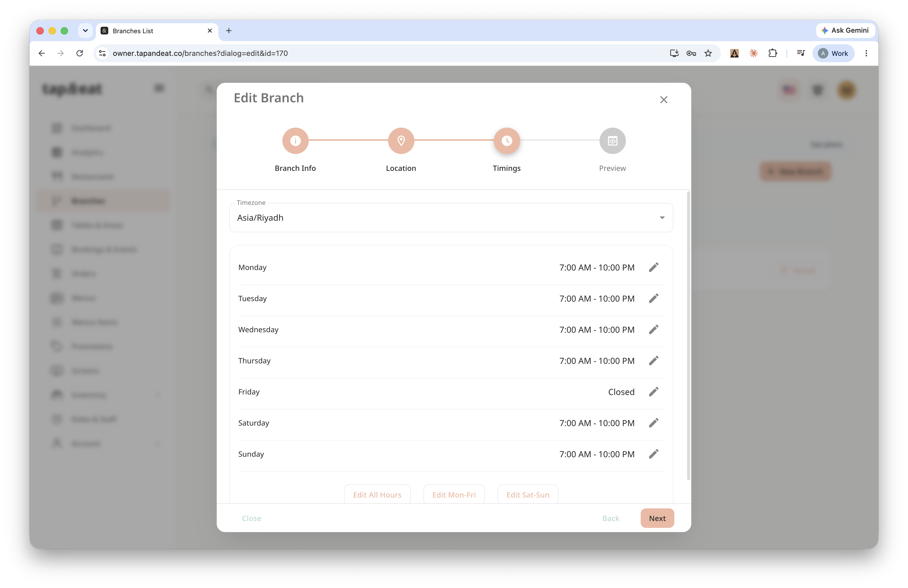
Task: Click Next to proceed to Preview
Action: [x=657, y=518]
